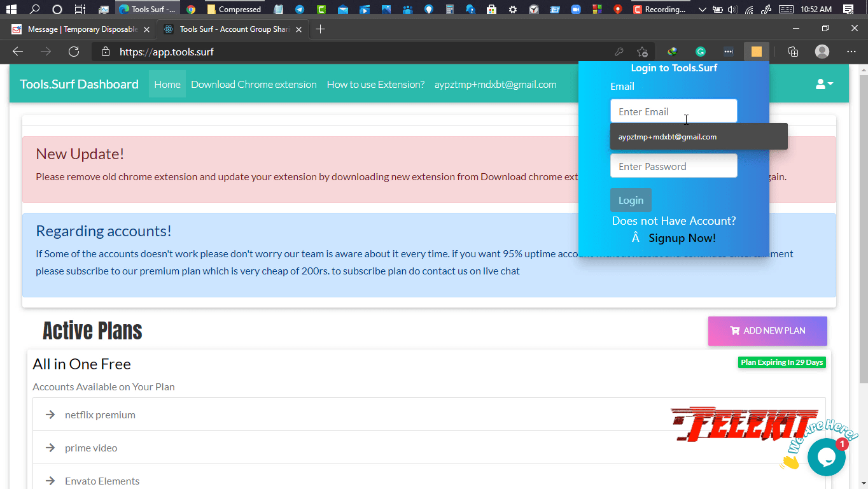Screen dimensions: 868x489
Task: Click the browser address bar URL
Action: (x=167, y=52)
